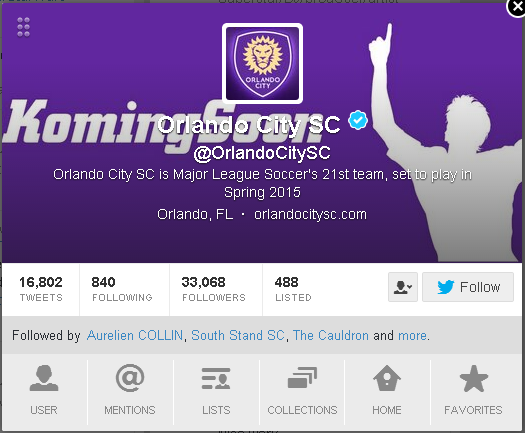Viewport: 525px width, 433px height.
Task: Close the profile popup
Action: tap(517, 6)
